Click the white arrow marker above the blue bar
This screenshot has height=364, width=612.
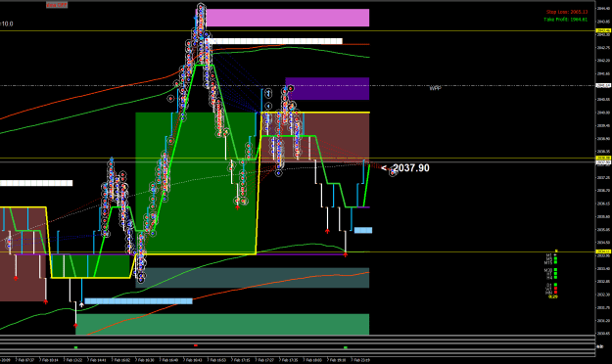click(81, 304)
